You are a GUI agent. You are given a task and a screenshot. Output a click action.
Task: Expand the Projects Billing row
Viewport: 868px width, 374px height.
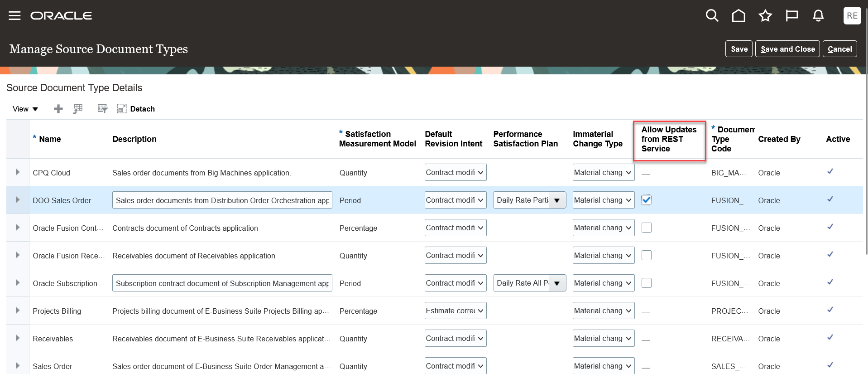tap(18, 311)
